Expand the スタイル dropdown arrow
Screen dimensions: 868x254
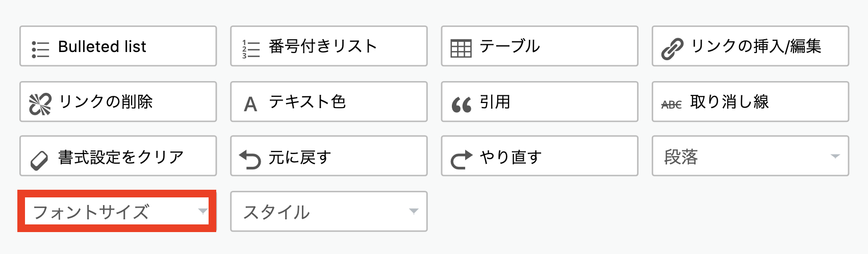click(414, 211)
